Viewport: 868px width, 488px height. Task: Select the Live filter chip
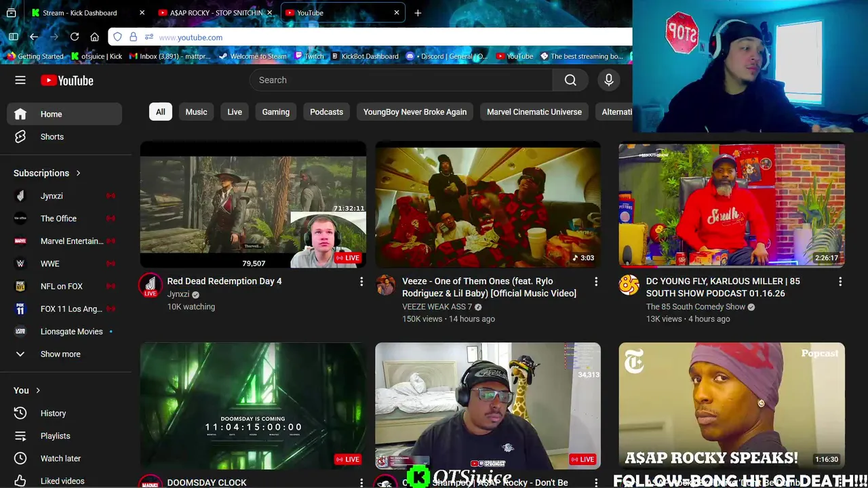[235, 112]
